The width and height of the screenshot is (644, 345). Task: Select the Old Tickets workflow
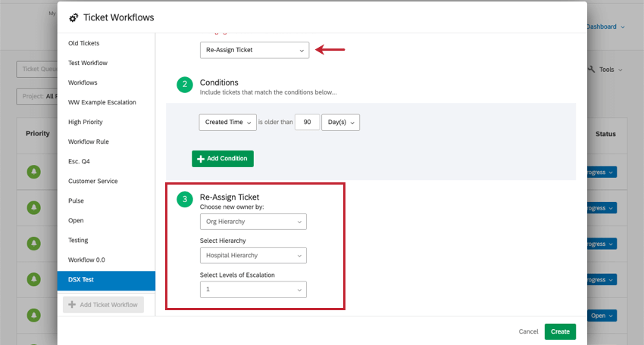click(106, 43)
